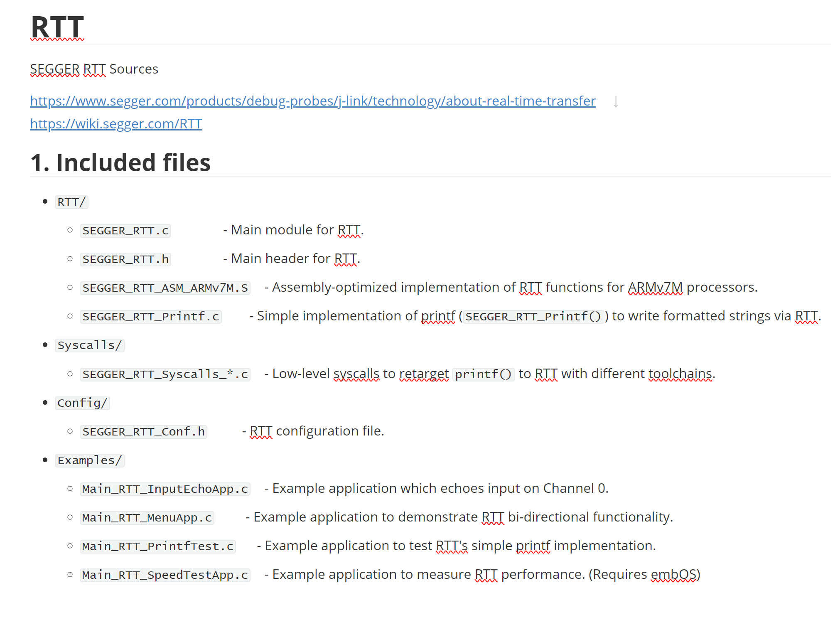Viewport: 840px width, 620px height.
Task: Click 'with different toolchains.' text
Action: [638, 374]
